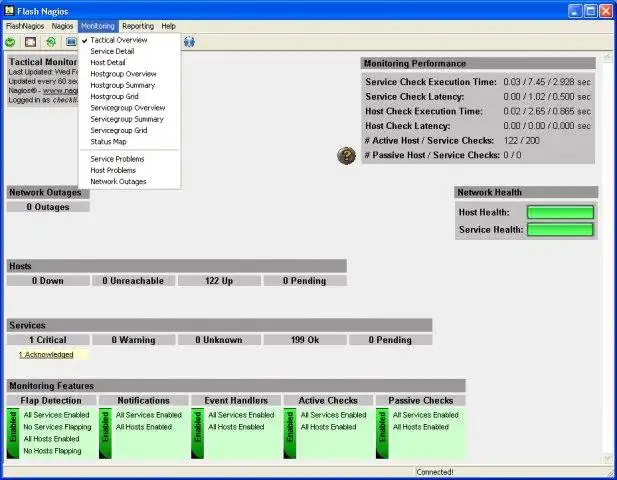Click Service Check Execution Time label
The height and width of the screenshot is (480, 617).
[431, 82]
